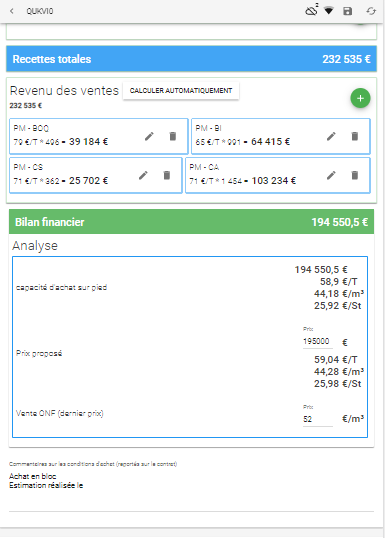The height and width of the screenshot is (538, 385).
Task: Delete the PM - CS sale entry
Action: pos(167,175)
